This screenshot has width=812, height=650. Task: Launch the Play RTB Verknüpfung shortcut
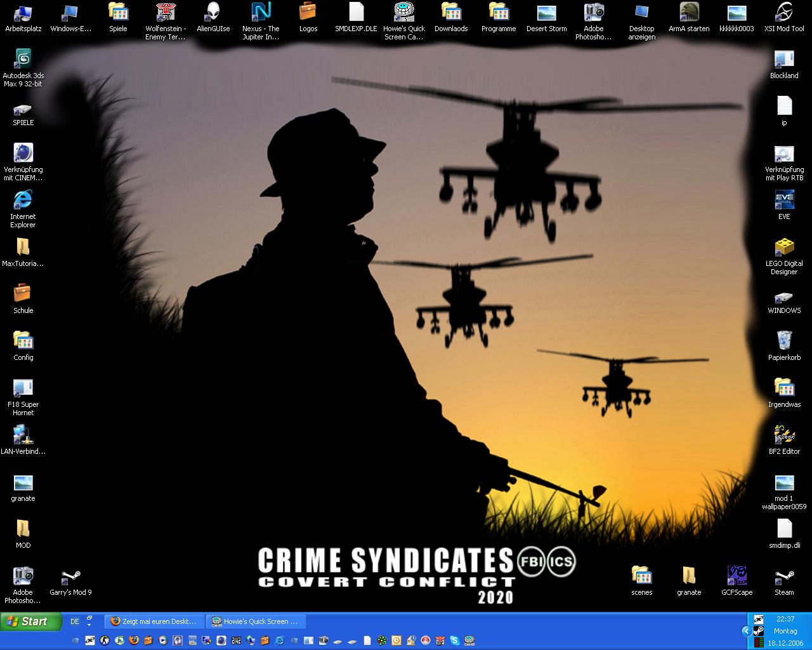tap(784, 162)
